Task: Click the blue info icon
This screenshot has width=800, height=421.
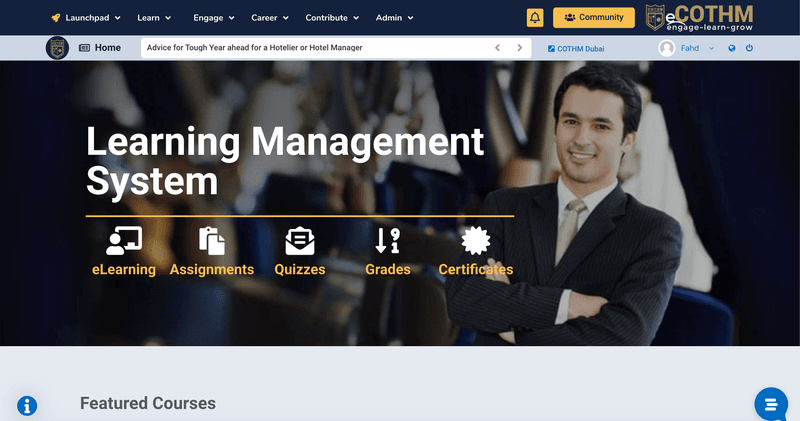Action: [x=27, y=406]
